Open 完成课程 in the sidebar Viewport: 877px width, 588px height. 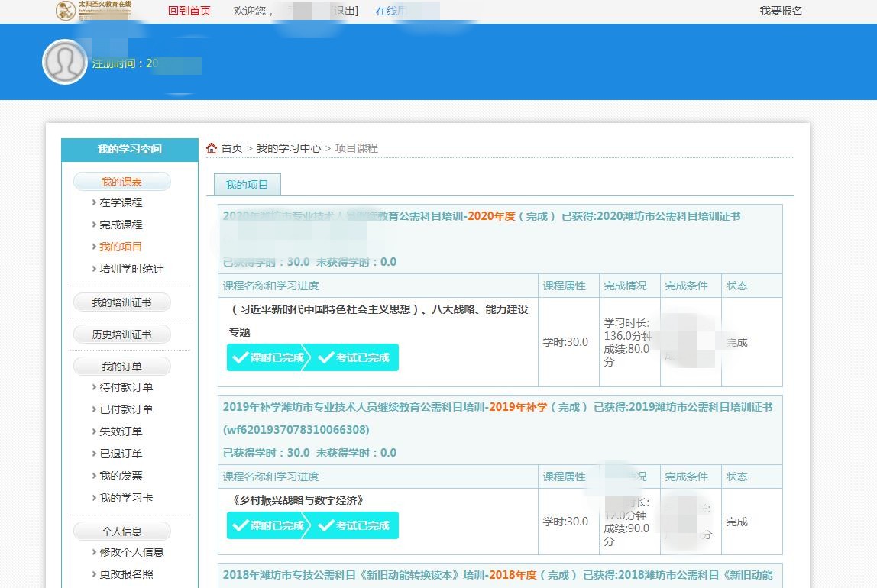121,225
